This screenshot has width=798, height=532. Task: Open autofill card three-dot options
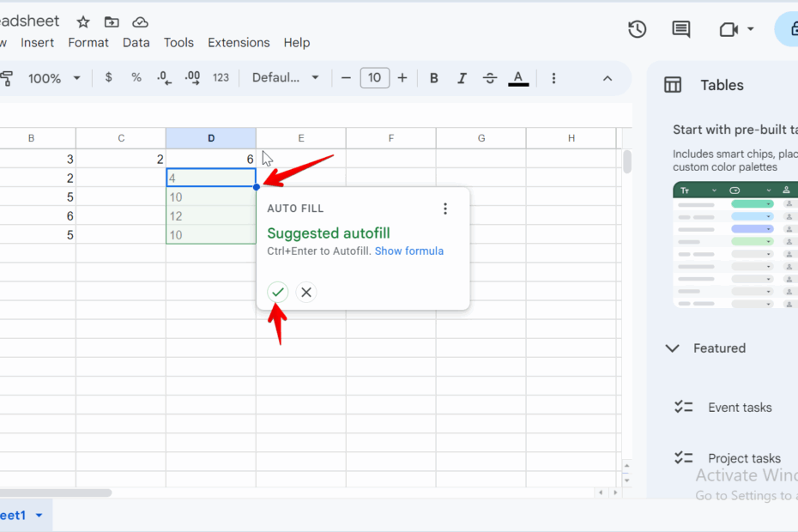(445, 209)
